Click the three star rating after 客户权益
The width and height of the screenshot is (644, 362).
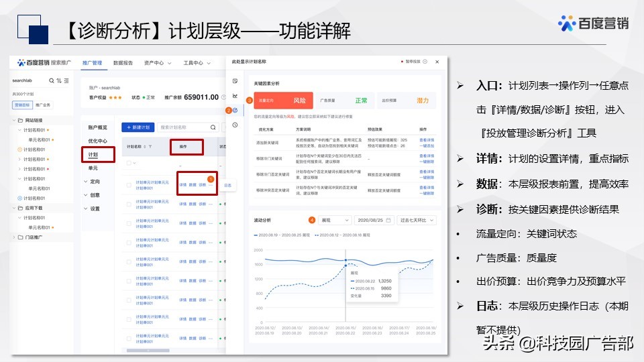click(115, 97)
